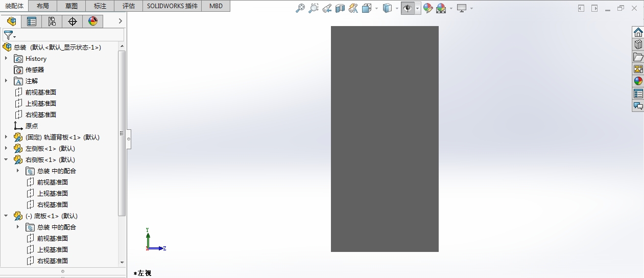Expand the 轨道背板<1> component

pyautogui.click(x=6, y=137)
